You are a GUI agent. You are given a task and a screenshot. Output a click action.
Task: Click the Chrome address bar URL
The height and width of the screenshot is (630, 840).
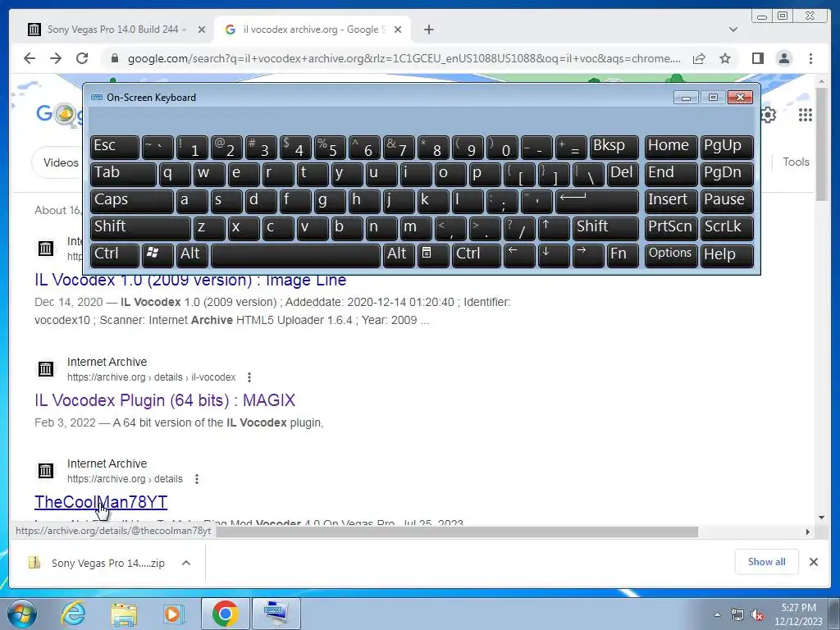coord(404,58)
